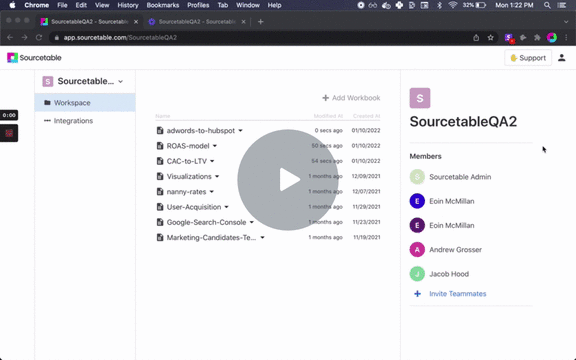Open a new browser tab

coord(260,22)
